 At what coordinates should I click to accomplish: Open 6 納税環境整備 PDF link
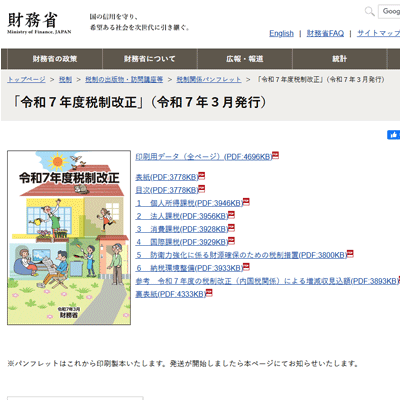[x=189, y=268]
